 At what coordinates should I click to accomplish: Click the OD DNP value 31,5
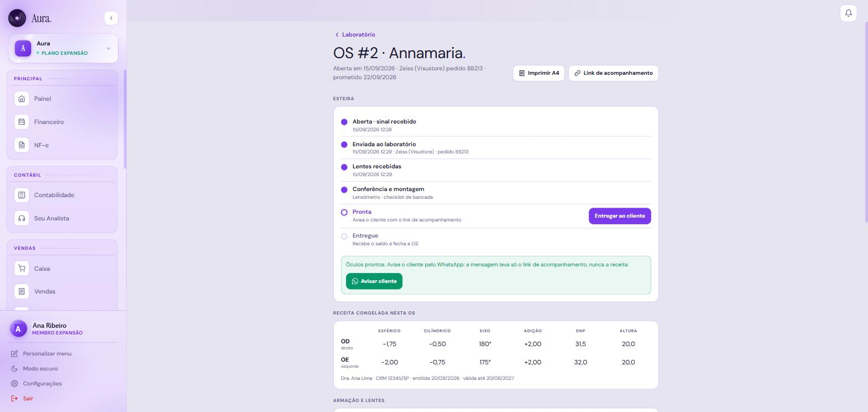tap(580, 344)
